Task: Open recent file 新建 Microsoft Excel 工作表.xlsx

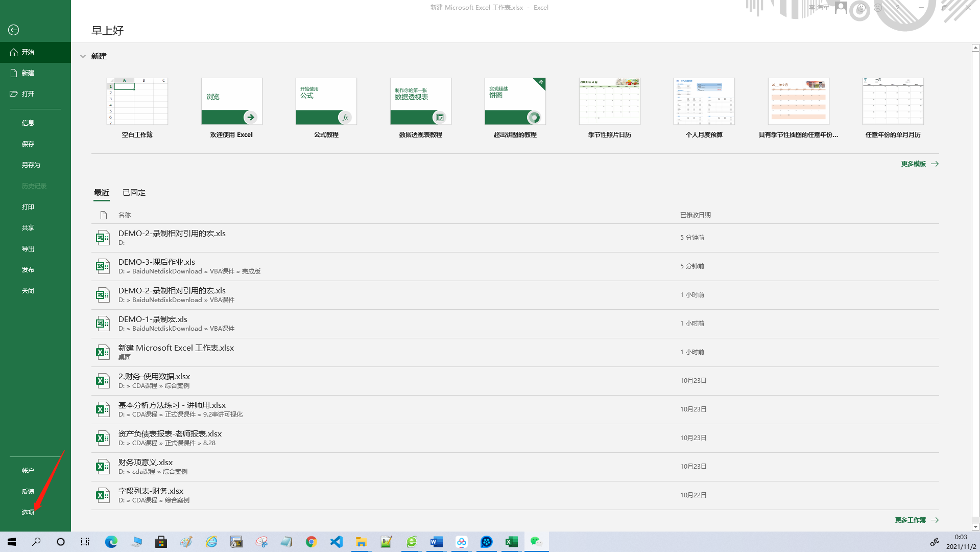Action: click(x=515, y=353)
